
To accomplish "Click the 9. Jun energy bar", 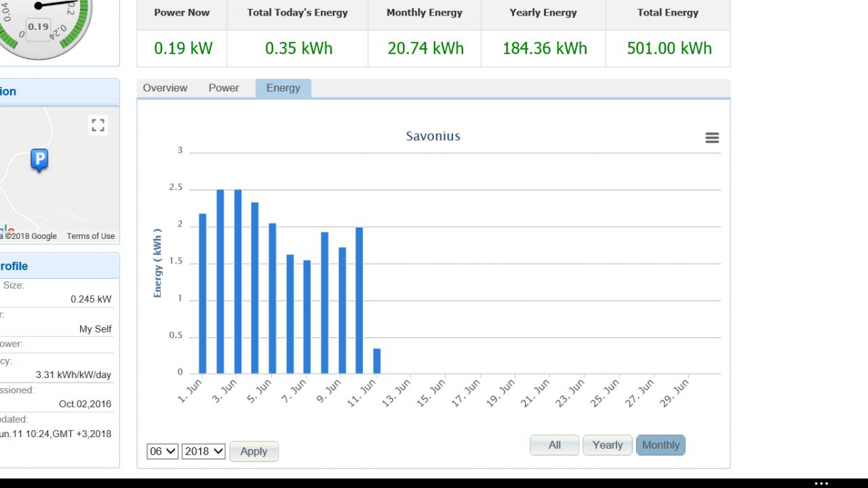I will [x=342, y=310].
